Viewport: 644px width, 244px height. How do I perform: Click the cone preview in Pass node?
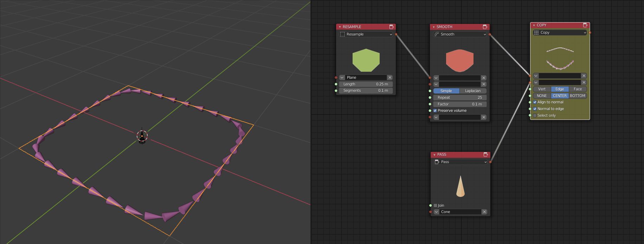461,186
